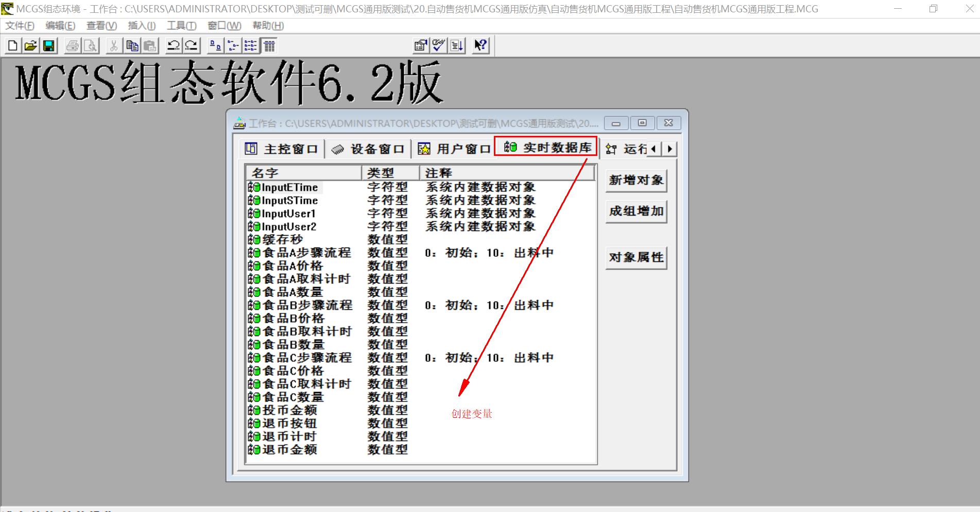Select the 食品B取料计时 variable
The width and height of the screenshot is (980, 512).
coord(301,332)
